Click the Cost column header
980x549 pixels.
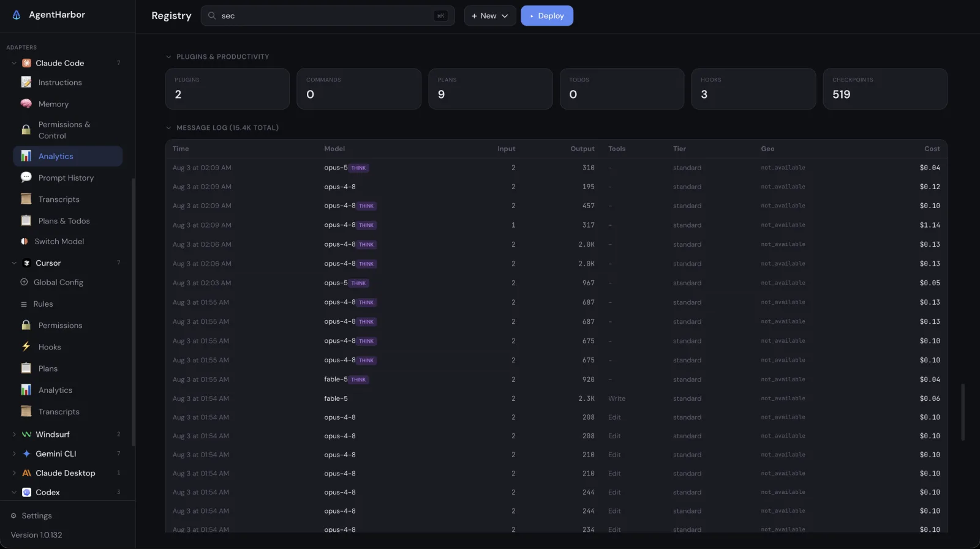coord(932,149)
